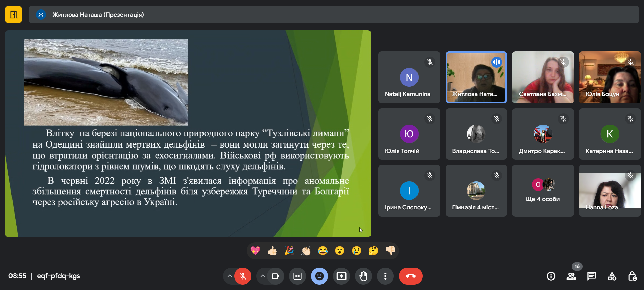This screenshot has height=290, width=644.
Task: Toggle the camera on or off
Action: tap(276, 276)
